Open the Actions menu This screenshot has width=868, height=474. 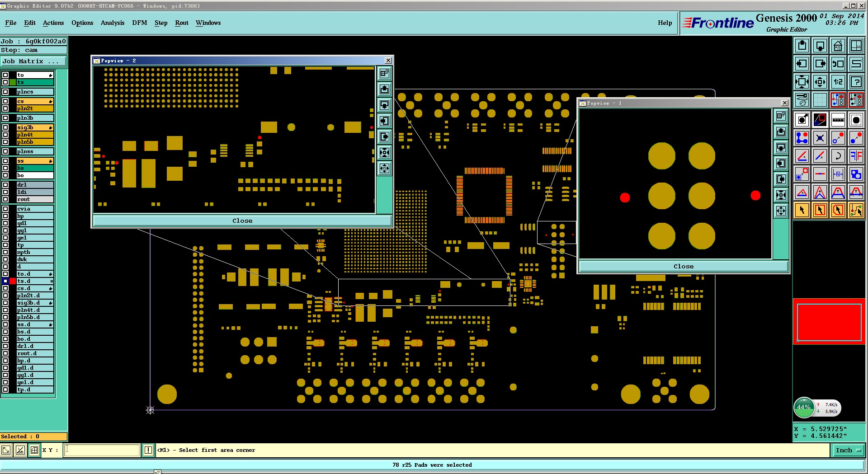pos(53,23)
